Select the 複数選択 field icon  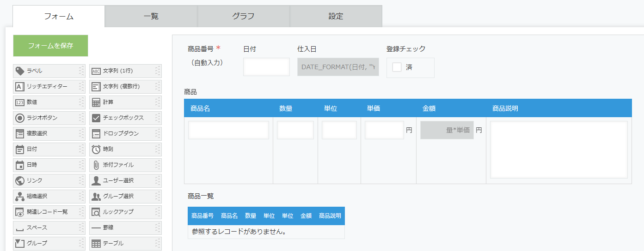pyautogui.click(x=20, y=134)
